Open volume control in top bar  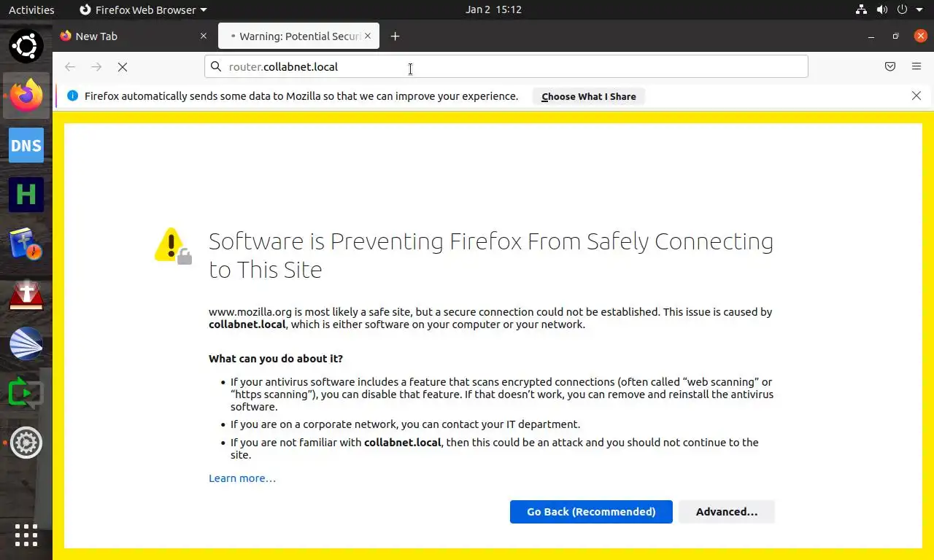pyautogui.click(x=882, y=9)
